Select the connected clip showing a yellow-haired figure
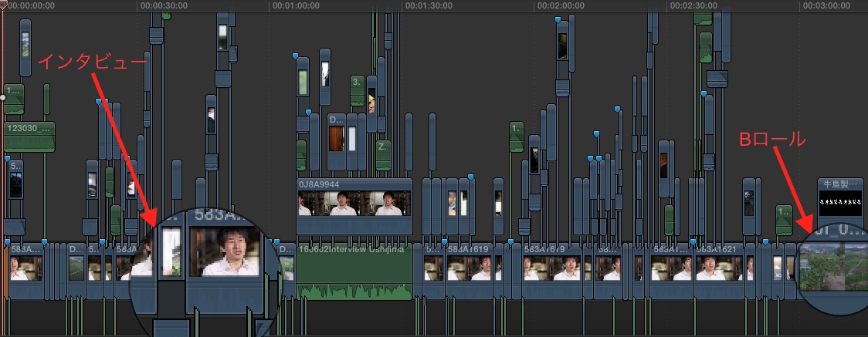The image size is (868, 337). 371,103
